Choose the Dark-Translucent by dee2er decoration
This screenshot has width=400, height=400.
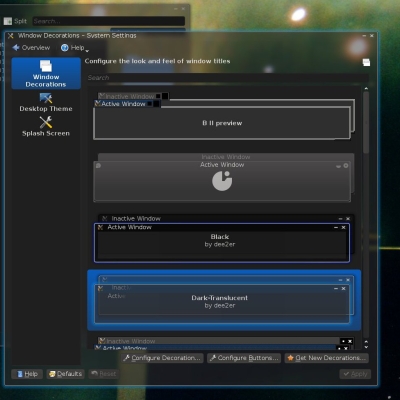(x=224, y=300)
